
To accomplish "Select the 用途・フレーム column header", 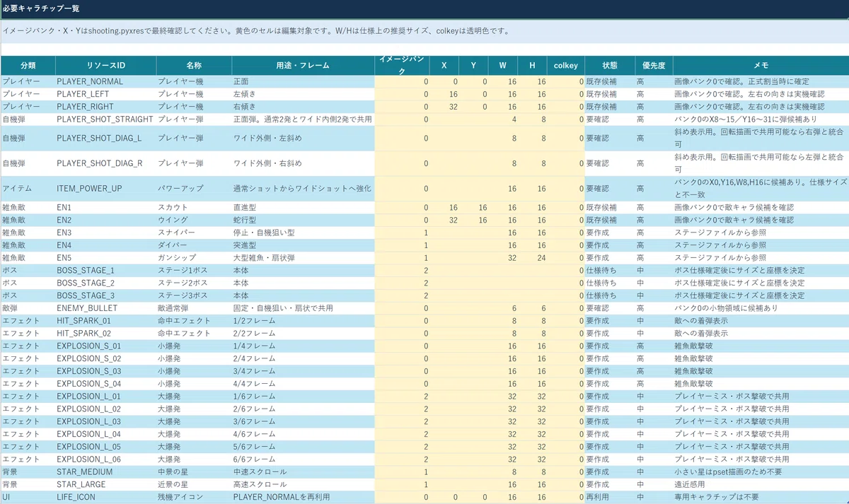I will [x=303, y=65].
